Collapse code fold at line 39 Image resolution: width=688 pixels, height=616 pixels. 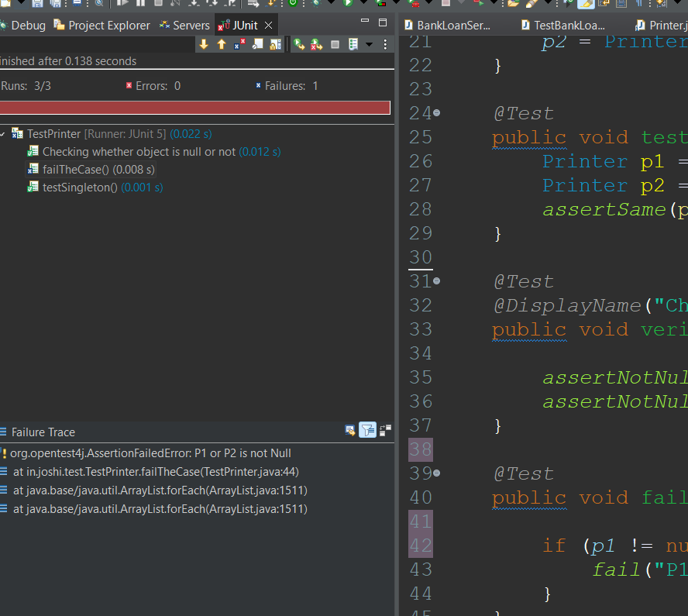436,473
